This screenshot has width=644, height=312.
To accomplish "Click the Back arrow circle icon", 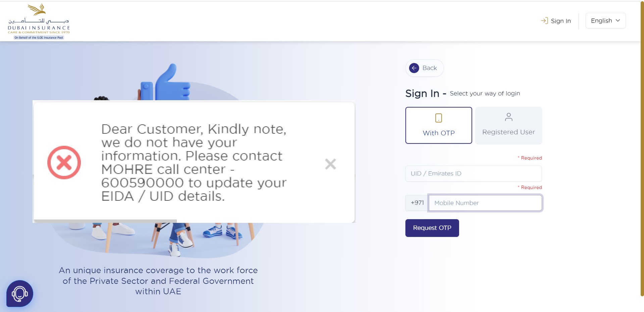I will [x=414, y=68].
